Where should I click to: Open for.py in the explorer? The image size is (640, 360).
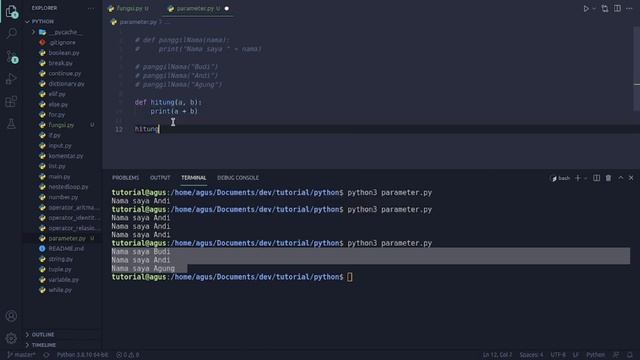click(x=57, y=115)
